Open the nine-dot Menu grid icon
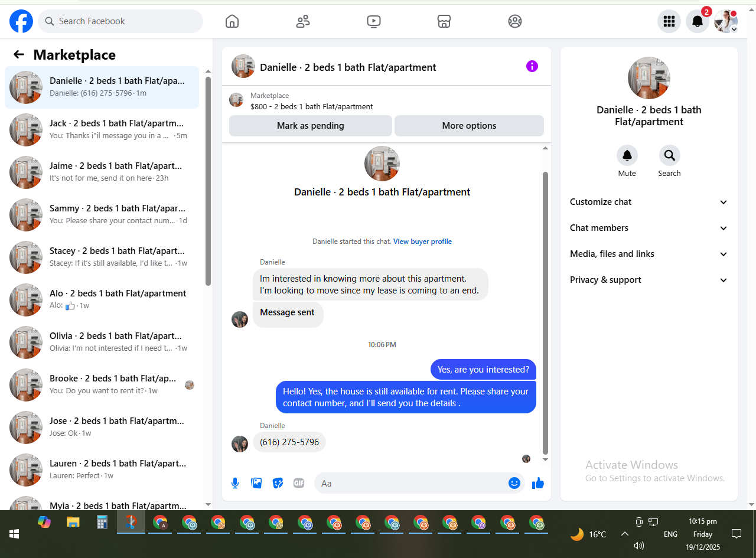The height and width of the screenshot is (558, 756). [x=669, y=21]
